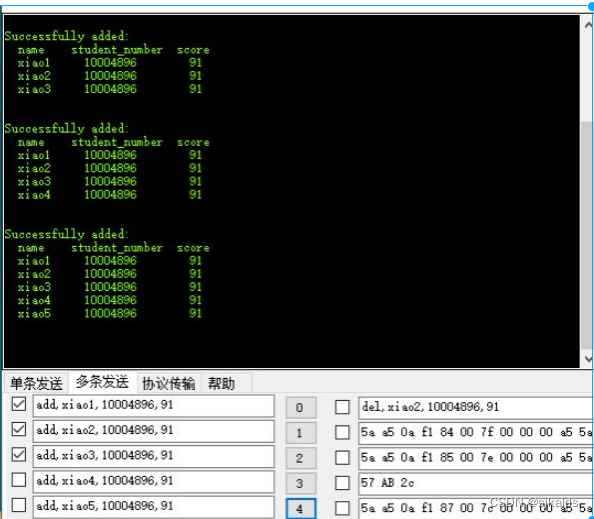
Task: Click the hex field containing f1 87 00 7c
Action: pyautogui.click(x=476, y=508)
